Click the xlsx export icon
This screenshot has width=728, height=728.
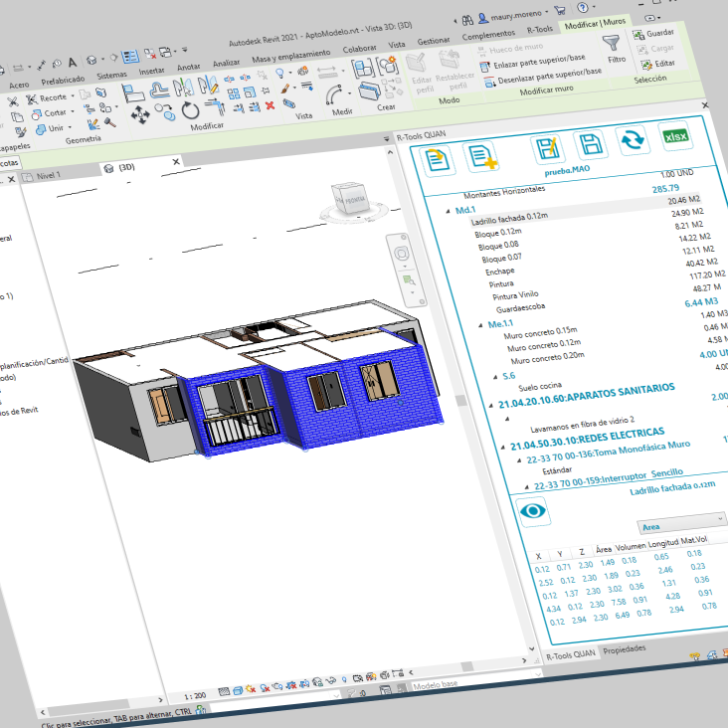[675, 136]
